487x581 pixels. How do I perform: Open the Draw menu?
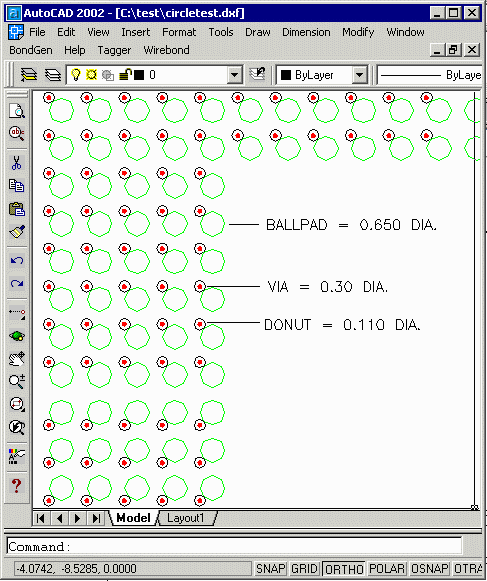click(x=258, y=32)
